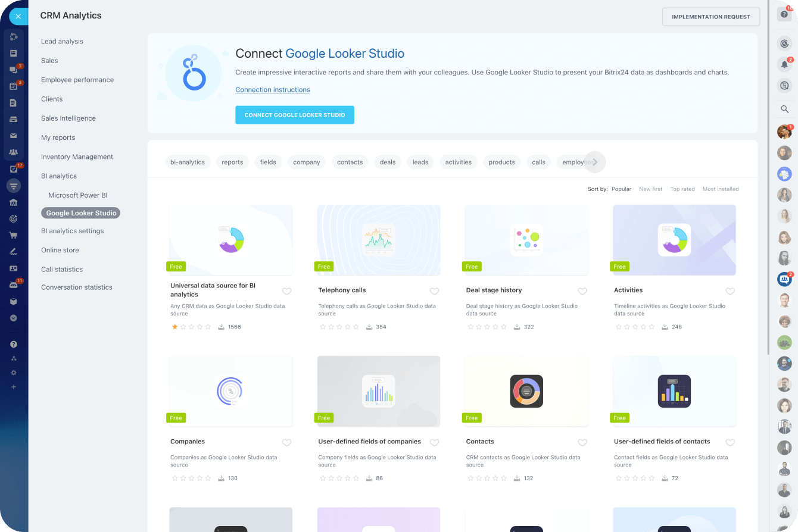The image size is (798, 532).
Task: Rate Universal data source using first star
Action: 174,327
